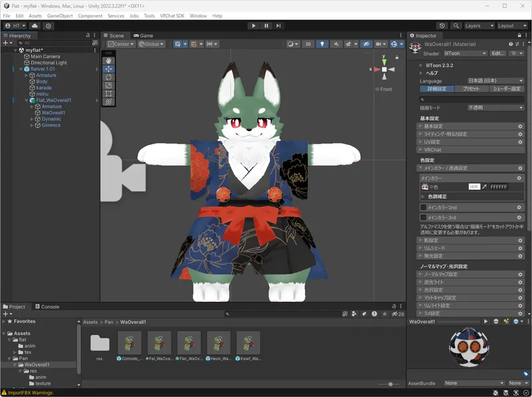Screen dimensions: 532x397
Task: Toggle scene audio icon
Action: click(x=336, y=44)
